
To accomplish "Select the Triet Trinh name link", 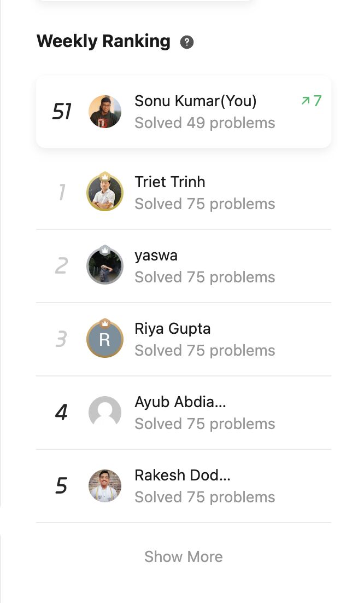I will pyautogui.click(x=170, y=182).
